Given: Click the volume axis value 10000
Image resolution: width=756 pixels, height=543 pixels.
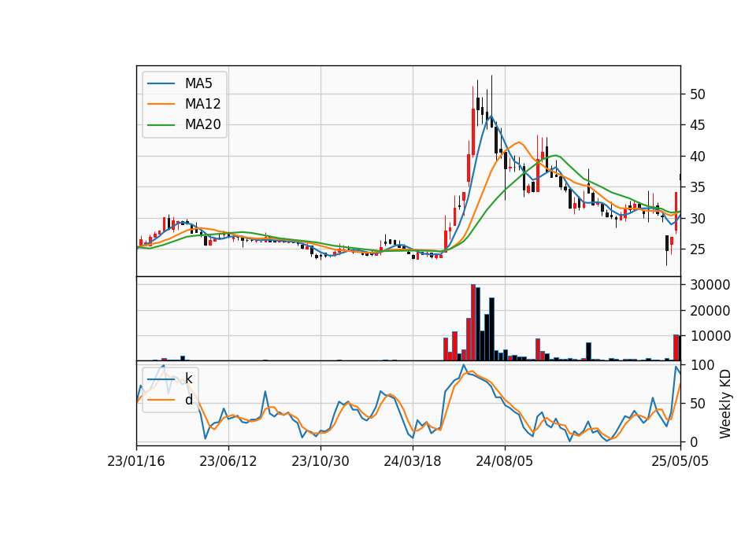Looking at the screenshot, I should point(710,336).
